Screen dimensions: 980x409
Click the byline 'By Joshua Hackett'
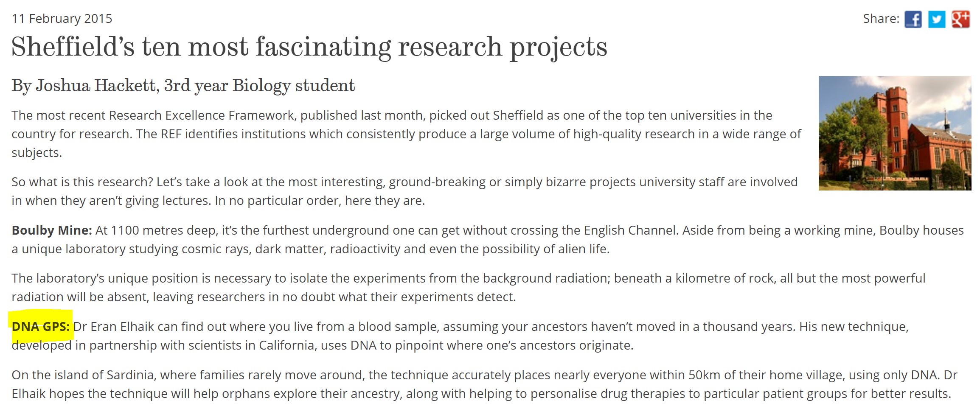click(x=84, y=86)
